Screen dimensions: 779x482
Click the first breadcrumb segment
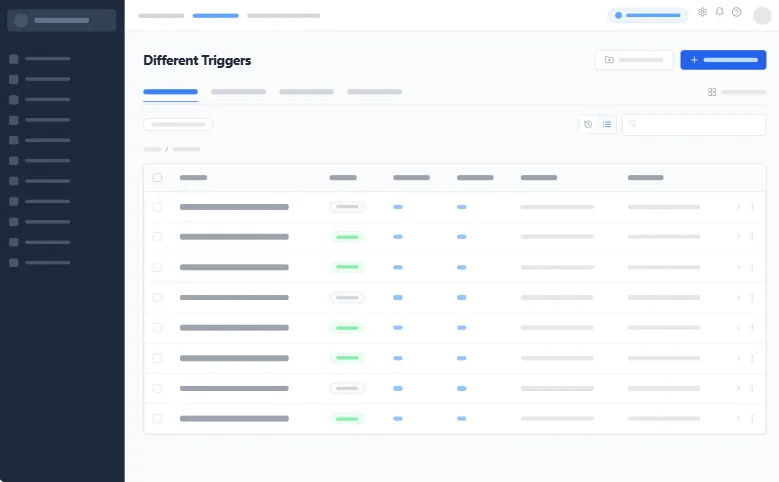(152, 149)
